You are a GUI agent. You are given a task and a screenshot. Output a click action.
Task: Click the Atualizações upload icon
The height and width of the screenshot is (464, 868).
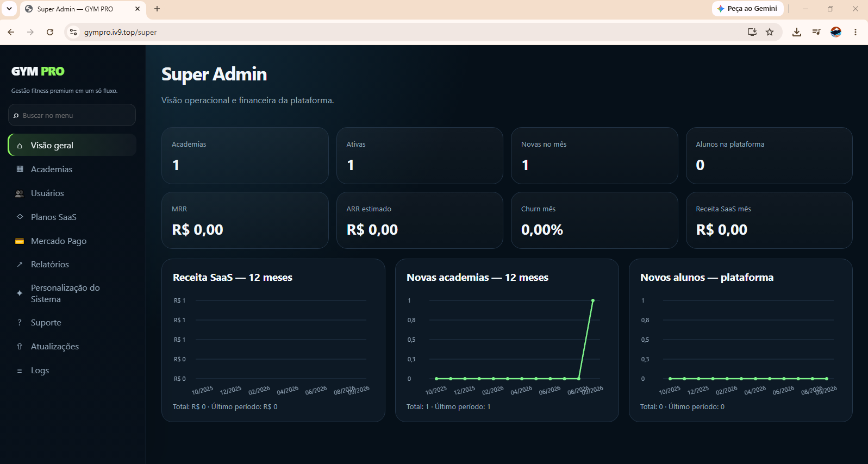pos(20,347)
